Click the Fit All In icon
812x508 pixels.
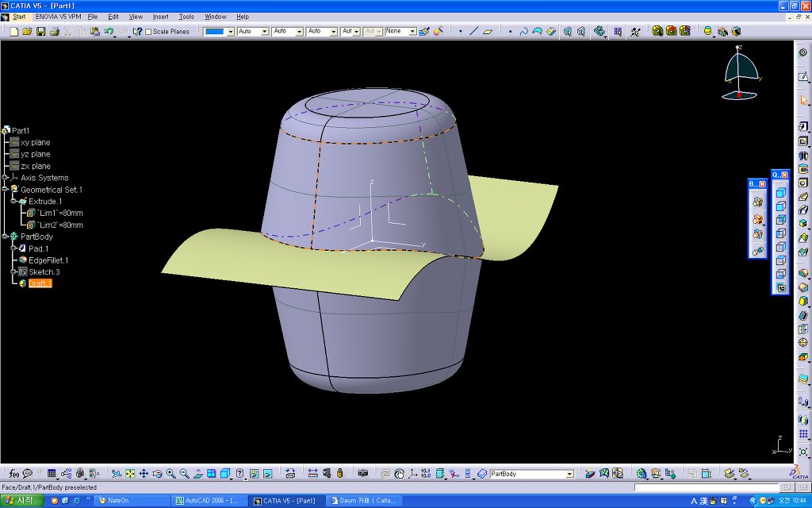130,474
